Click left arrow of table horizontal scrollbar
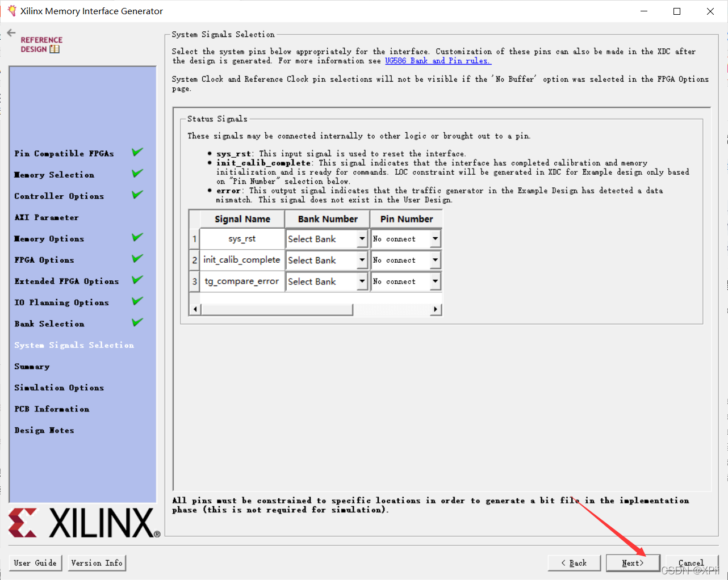The width and height of the screenshot is (728, 580). coord(195,309)
